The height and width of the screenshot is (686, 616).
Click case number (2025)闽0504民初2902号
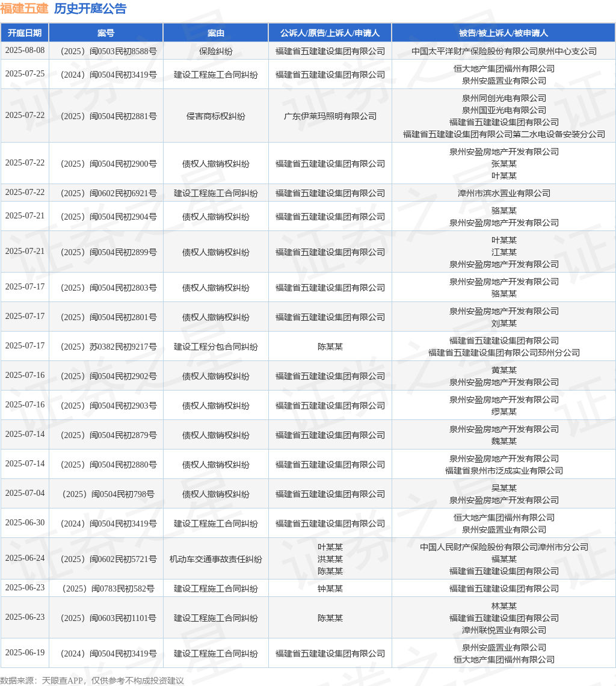click(x=108, y=376)
